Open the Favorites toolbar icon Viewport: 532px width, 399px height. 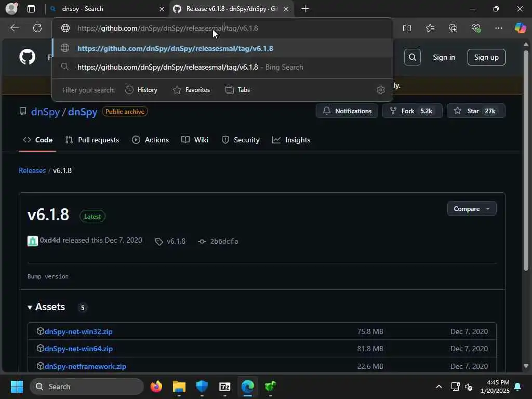pyautogui.click(x=430, y=28)
